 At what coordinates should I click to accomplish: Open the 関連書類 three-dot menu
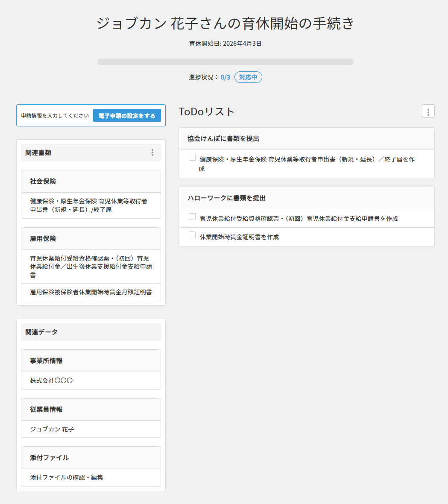tap(152, 152)
